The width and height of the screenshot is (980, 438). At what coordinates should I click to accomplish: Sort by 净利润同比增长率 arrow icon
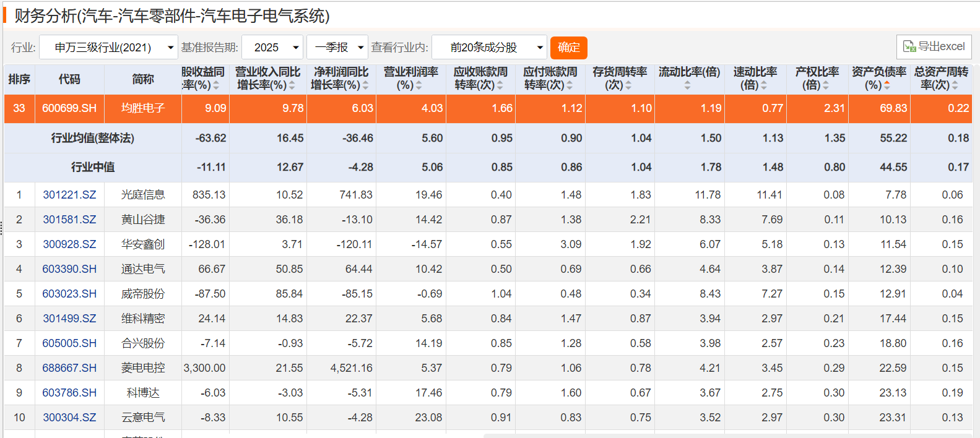pos(365,85)
